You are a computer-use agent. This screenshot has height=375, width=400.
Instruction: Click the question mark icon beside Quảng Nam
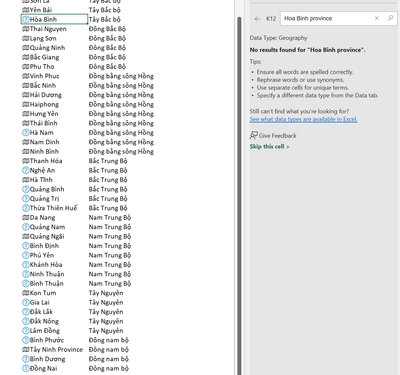click(x=26, y=227)
